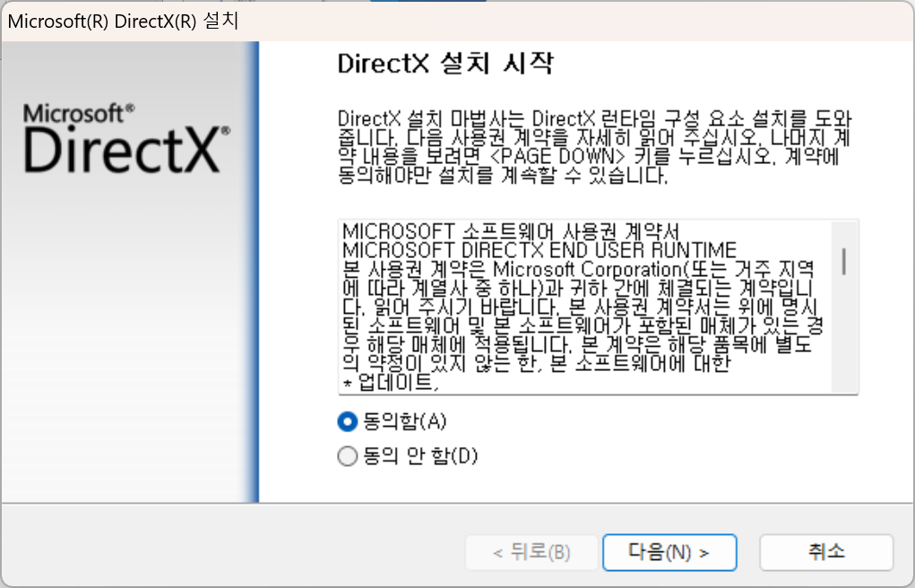This screenshot has height=588, width=915.
Task: Click the scrollbar track below the thumb
Action: (844, 333)
